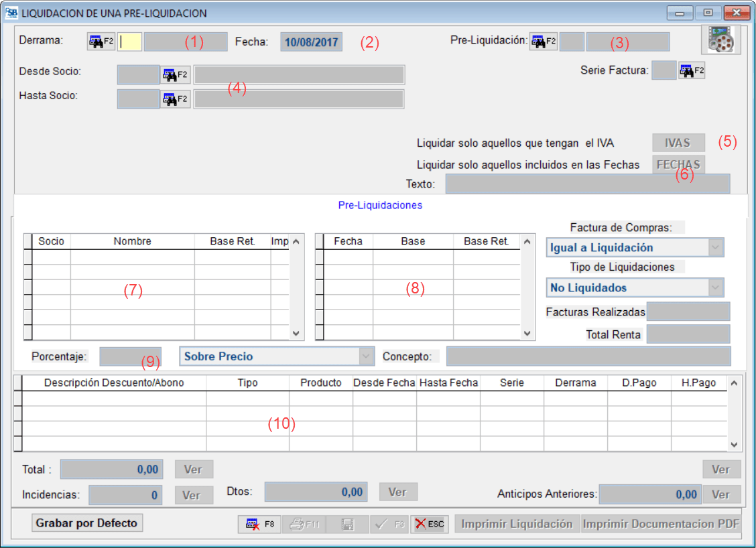Image resolution: width=756 pixels, height=548 pixels.
Task: Click Serie Factura F2 search icon
Action: coord(692,70)
